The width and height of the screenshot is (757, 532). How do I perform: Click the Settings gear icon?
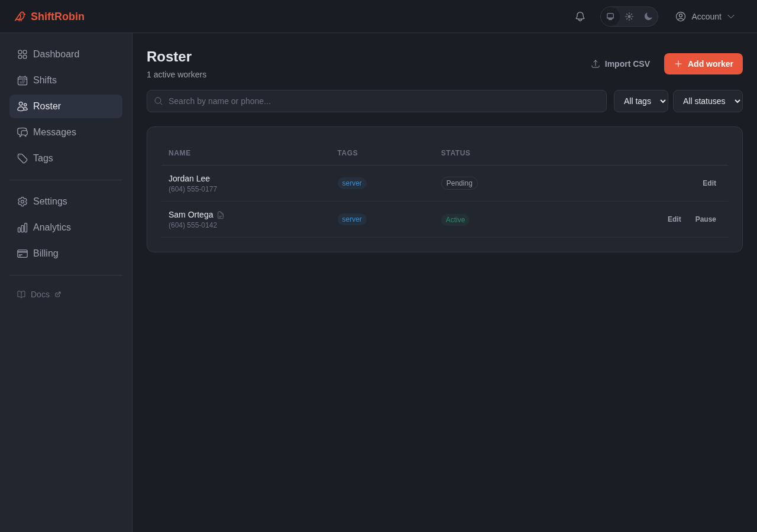tap(22, 202)
